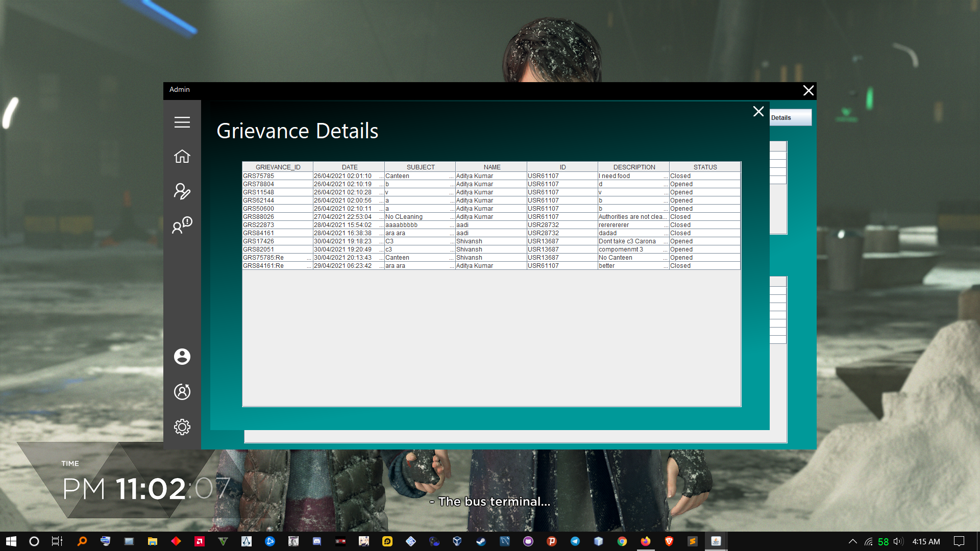Click the Windows Start button
This screenshot has width=980, height=551.
tap(11, 541)
